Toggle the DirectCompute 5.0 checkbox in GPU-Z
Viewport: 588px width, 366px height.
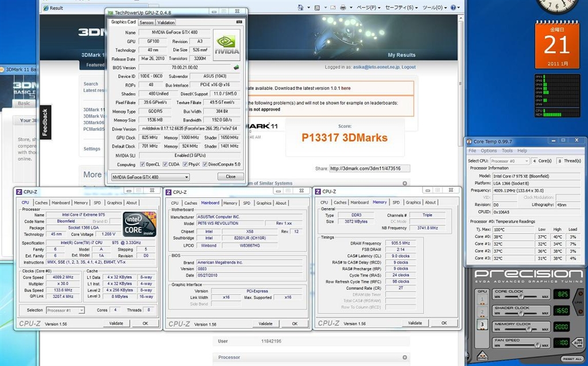[x=205, y=164]
